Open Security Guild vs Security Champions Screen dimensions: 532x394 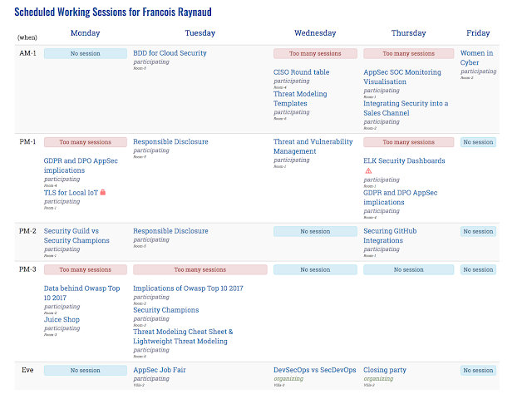76,235
